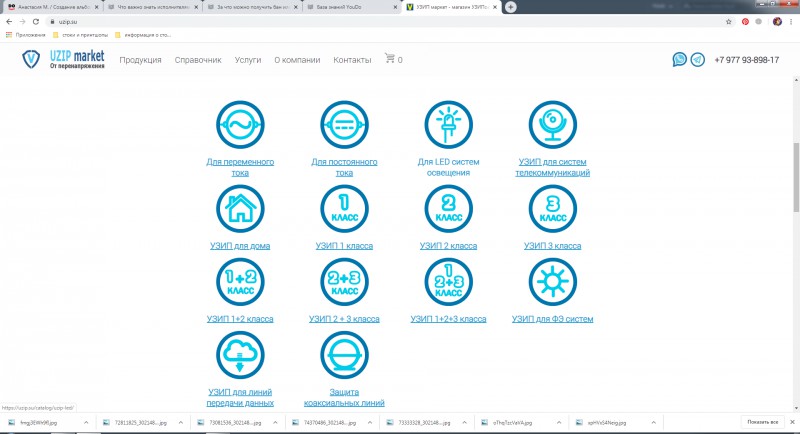The image size is (800, 434).
Task: Open WhatsApp chat icon in header
Action: click(679, 60)
